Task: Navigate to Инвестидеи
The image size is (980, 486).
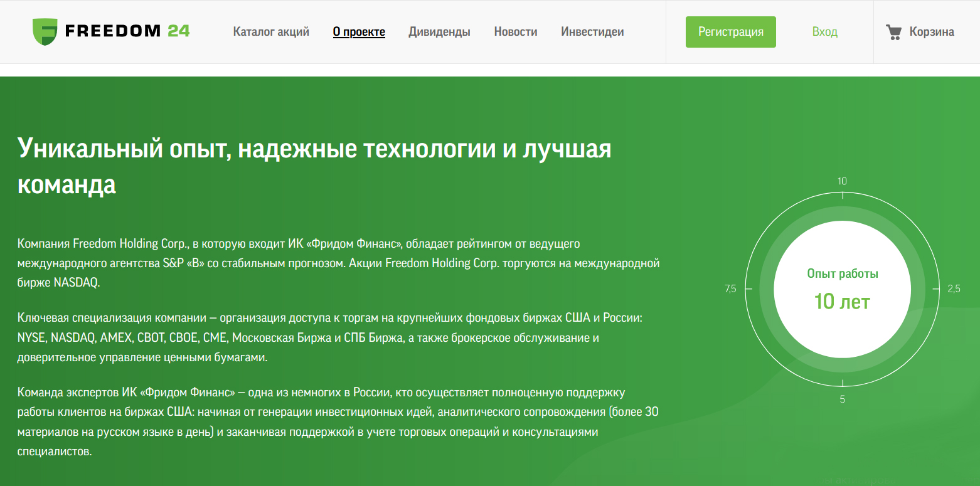Action: (x=592, y=32)
